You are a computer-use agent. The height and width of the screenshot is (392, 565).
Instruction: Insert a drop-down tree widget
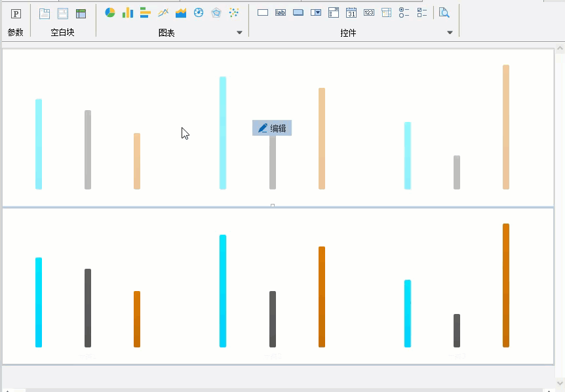pyautogui.click(x=387, y=12)
